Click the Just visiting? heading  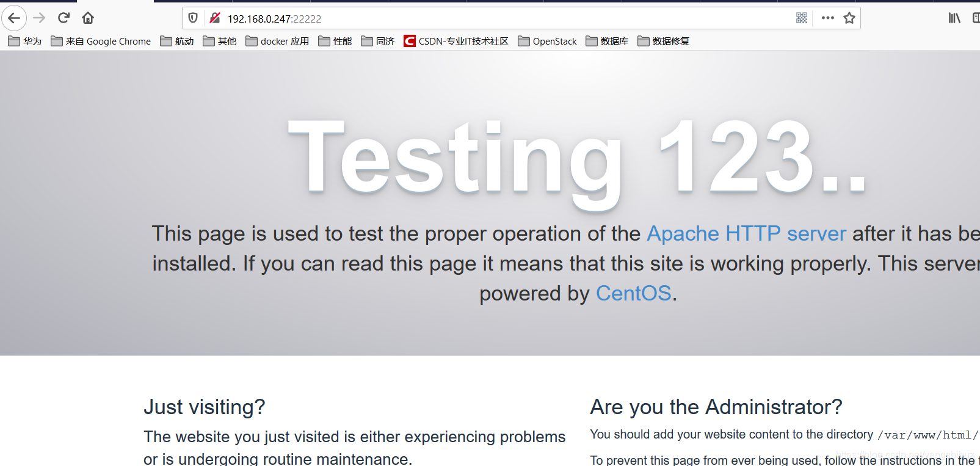(205, 407)
